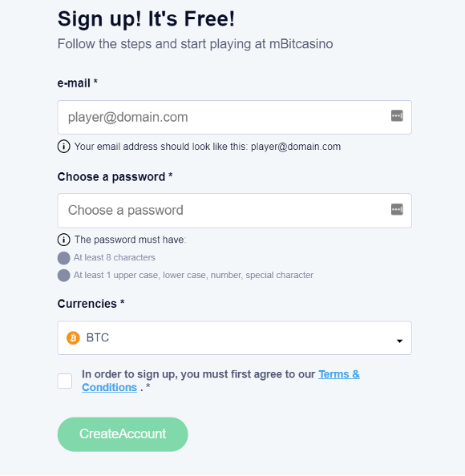
Task: Open the Currencies dropdown arrow
Action: [x=399, y=341]
